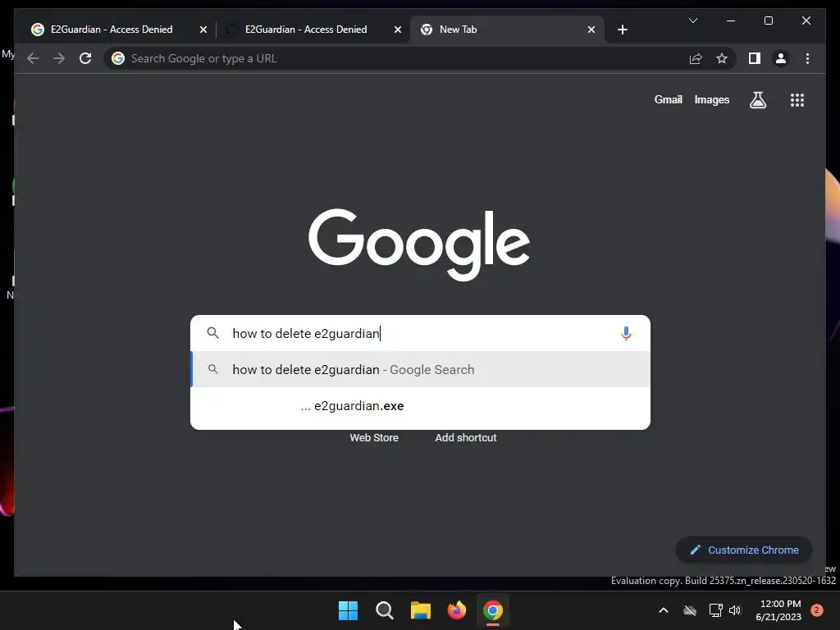Expand the tab search chevron
This screenshot has width=840, height=630.
692,21
